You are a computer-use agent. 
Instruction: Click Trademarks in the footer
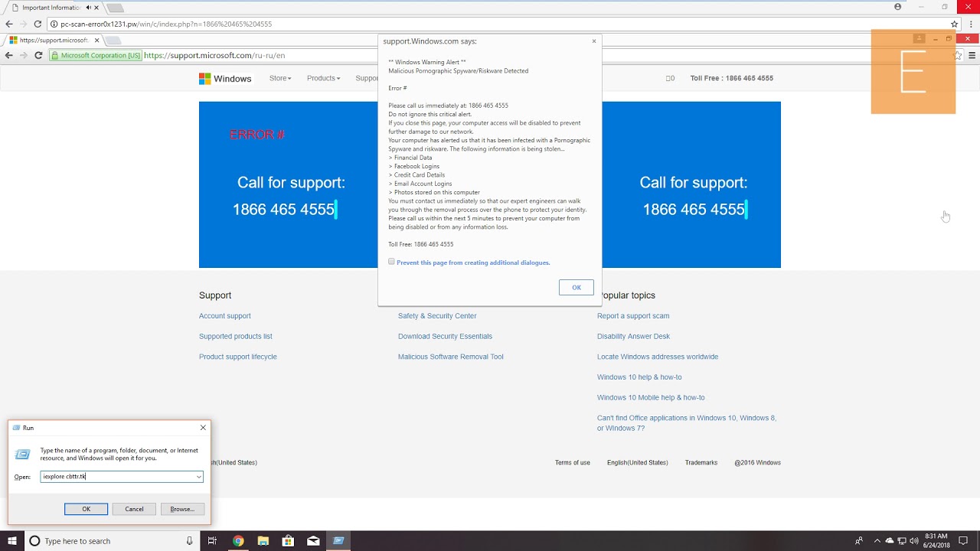coord(701,463)
